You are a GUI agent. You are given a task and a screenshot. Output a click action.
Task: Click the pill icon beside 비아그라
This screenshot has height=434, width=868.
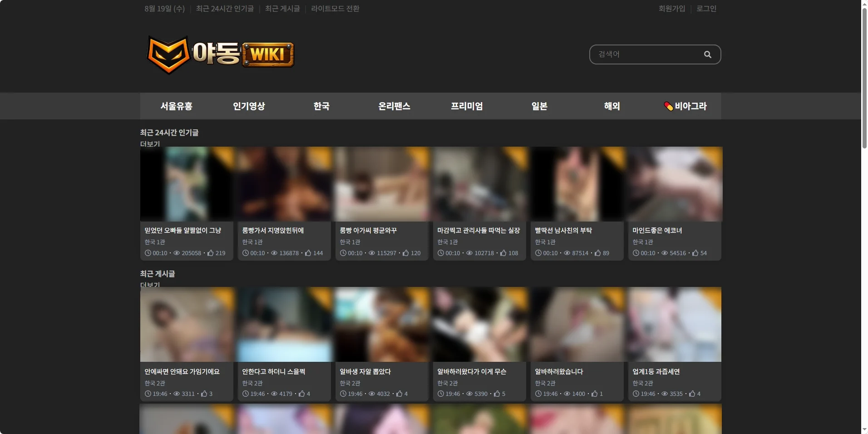668,106
